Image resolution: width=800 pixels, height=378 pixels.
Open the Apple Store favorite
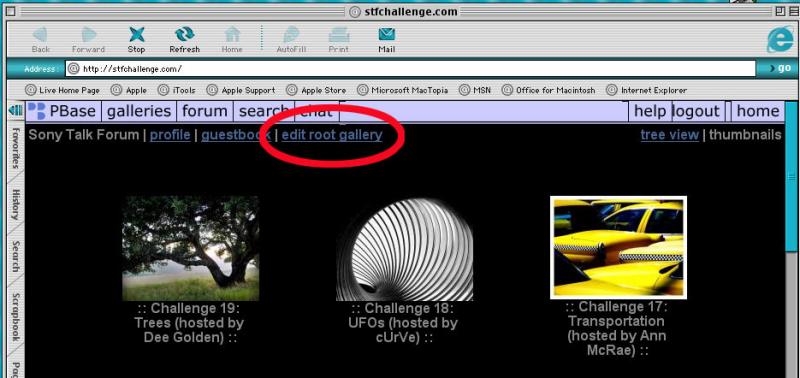pyautogui.click(x=316, y=90)
